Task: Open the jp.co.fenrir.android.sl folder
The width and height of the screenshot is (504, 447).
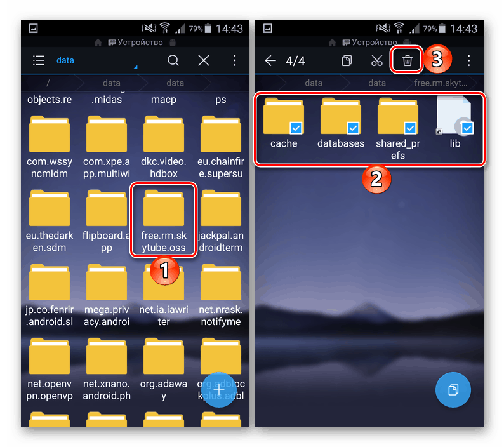Action: (x=50, y=295)
